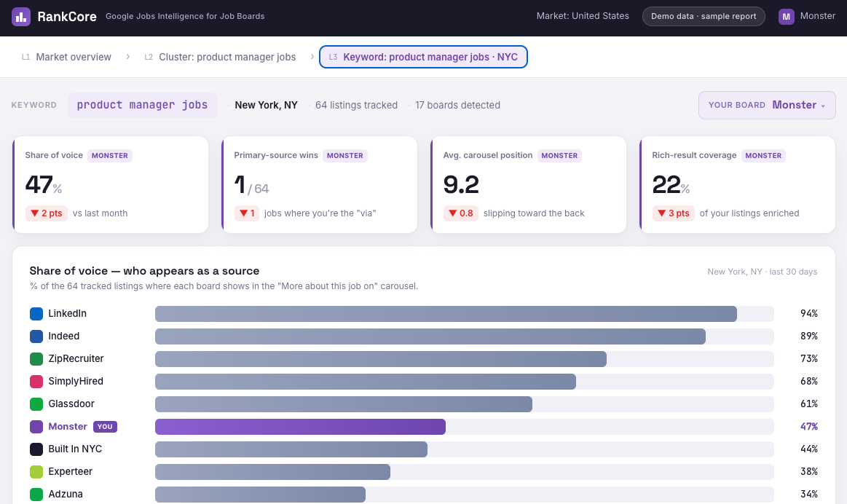847x504 pixels.
Task: Click the 17 boards detected text
Action: click(x=457, y=106)
